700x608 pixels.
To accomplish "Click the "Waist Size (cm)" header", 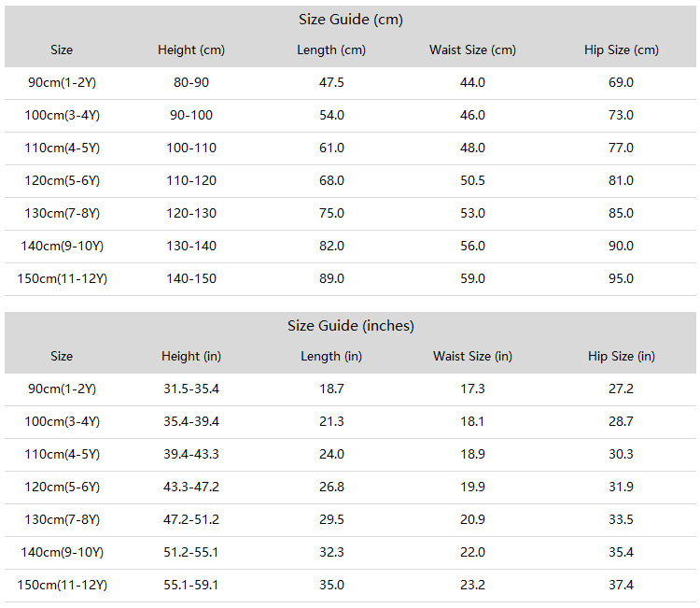I will [x=472, y=50].
